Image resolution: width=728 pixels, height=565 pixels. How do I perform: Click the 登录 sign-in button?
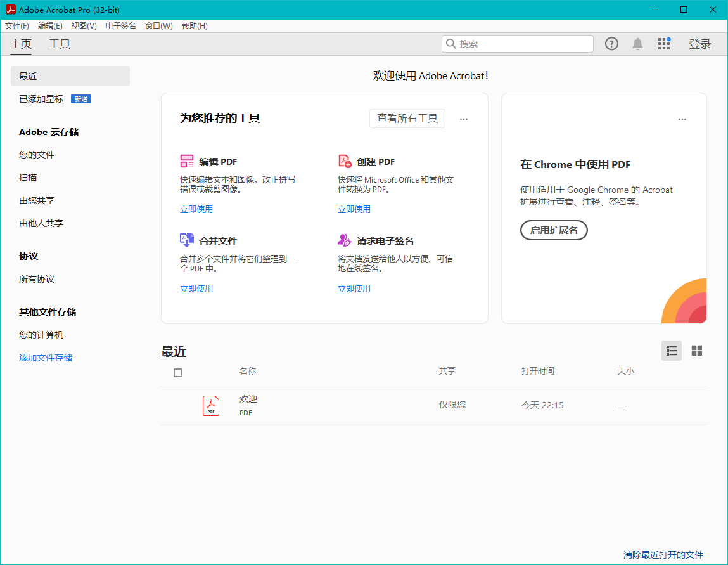pos(699,44)
